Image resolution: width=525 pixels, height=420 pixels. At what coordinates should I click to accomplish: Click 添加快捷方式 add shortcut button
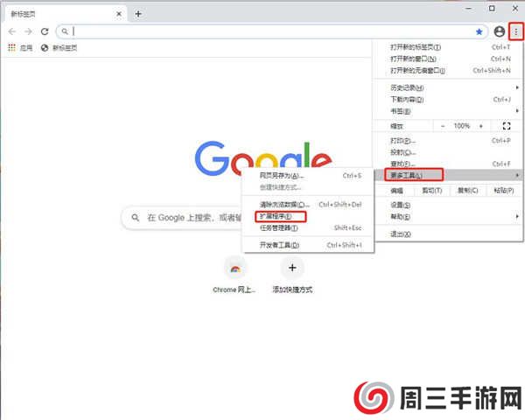click(292, 268)
